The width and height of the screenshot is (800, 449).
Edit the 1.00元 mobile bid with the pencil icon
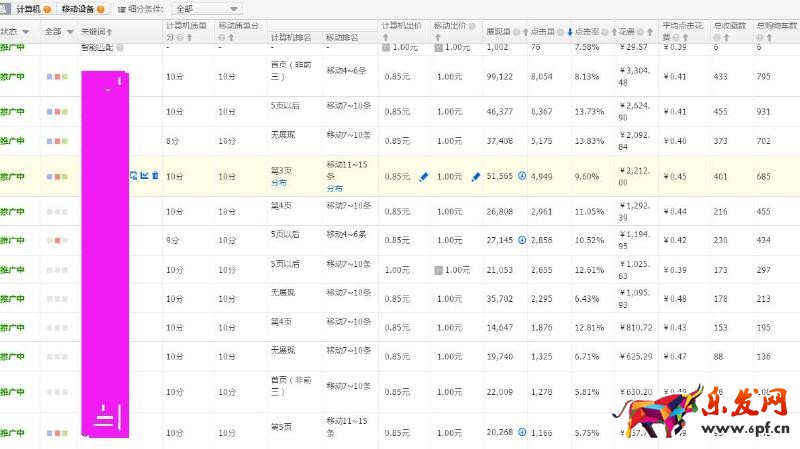pyautogui.click(x=476, y=177)
